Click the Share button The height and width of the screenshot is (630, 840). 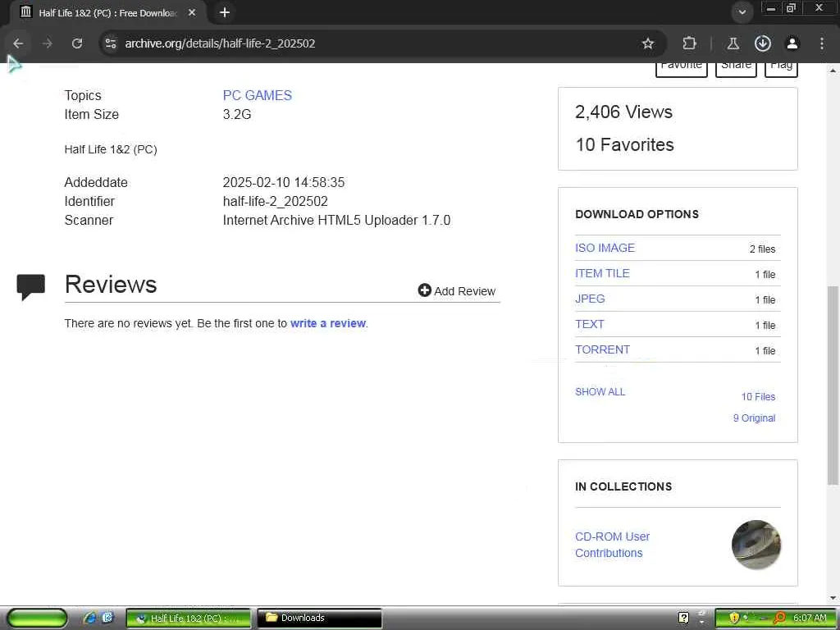(736, 70)
